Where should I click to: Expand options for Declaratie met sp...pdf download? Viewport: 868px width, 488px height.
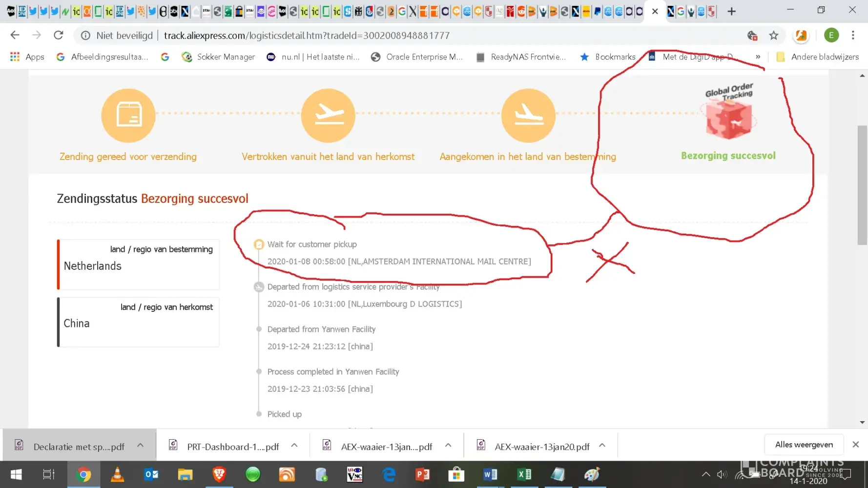coord(141,445)
